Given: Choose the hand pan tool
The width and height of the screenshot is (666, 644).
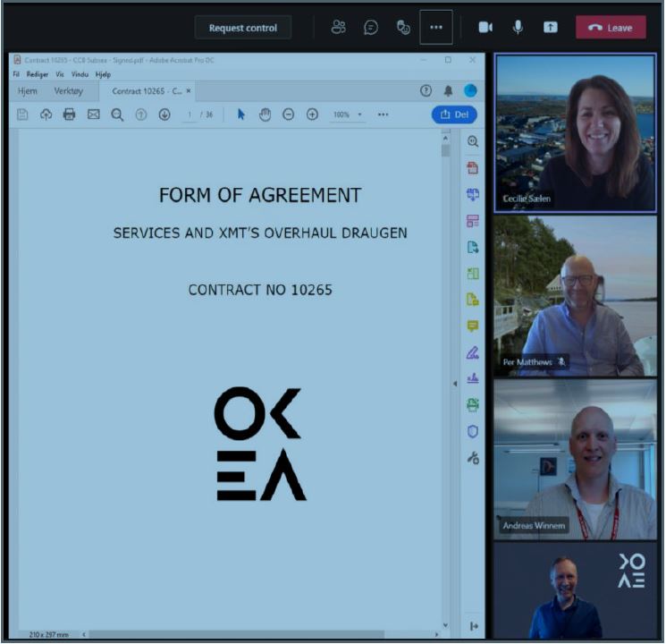Looking at the screenshot, I should [x=265, y=114].
